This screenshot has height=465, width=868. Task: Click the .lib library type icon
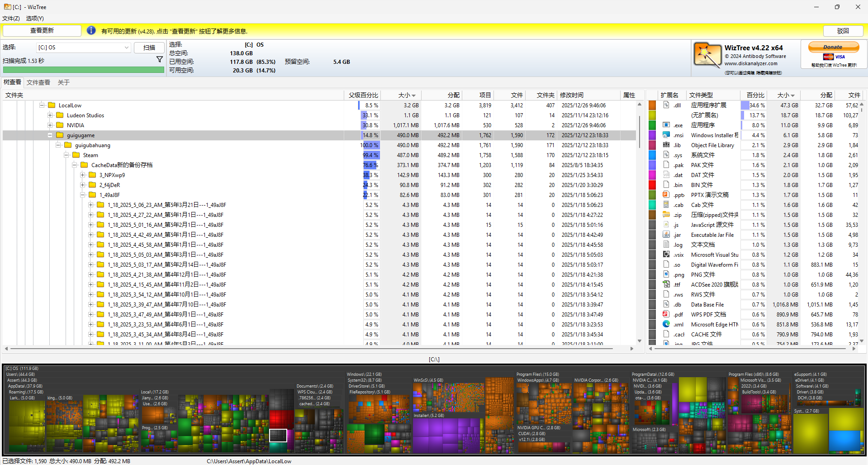tap(666, 145)
